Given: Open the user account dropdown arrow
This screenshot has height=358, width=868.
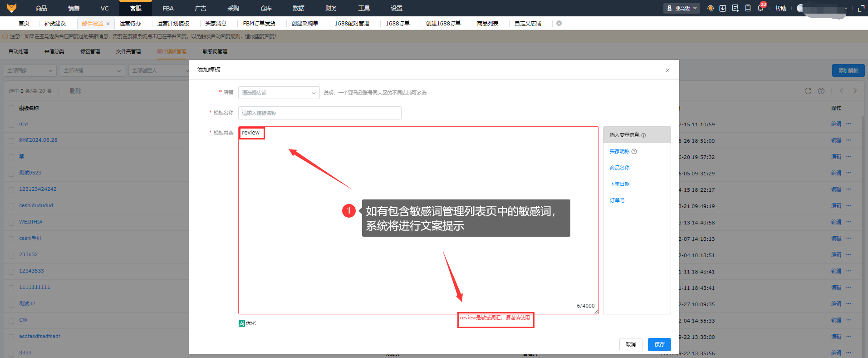Looking at the screenshot, I should (846, 8).
